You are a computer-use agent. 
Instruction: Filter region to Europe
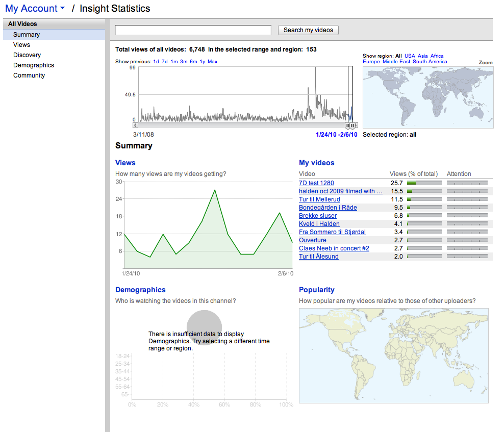click(371, 62)
